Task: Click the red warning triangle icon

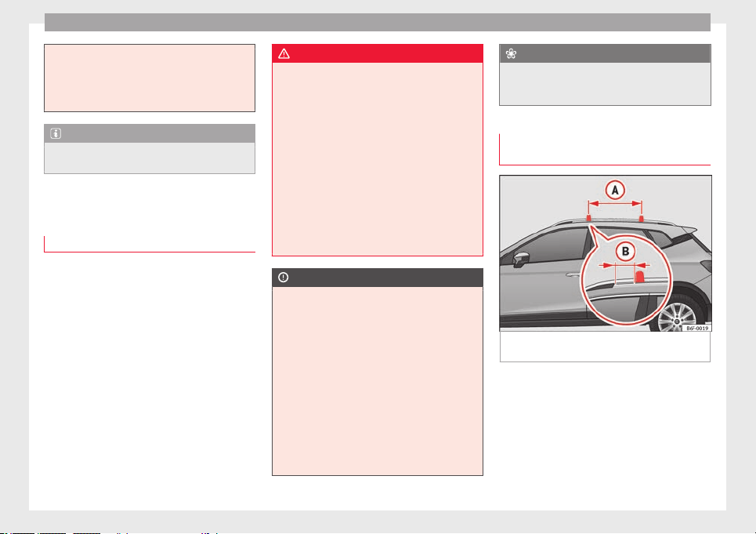Action: tap(284, 53)
